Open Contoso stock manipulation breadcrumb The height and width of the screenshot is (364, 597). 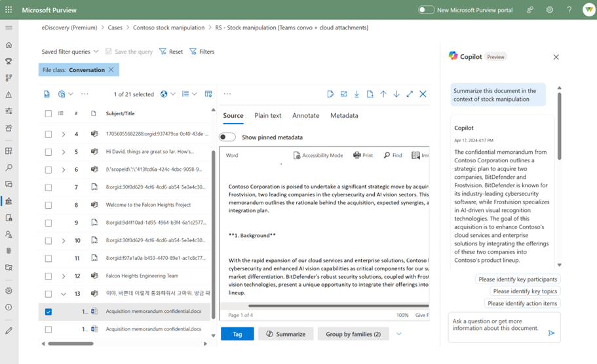168,27
